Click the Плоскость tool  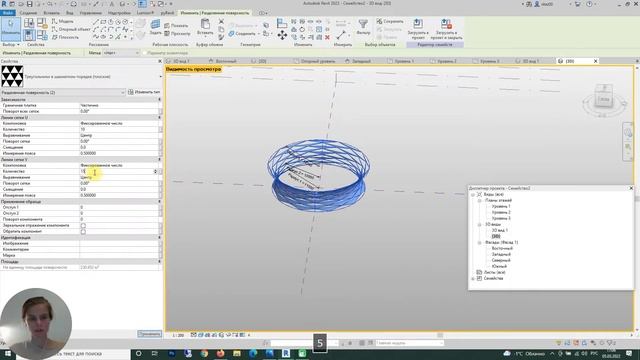[65, 37]
